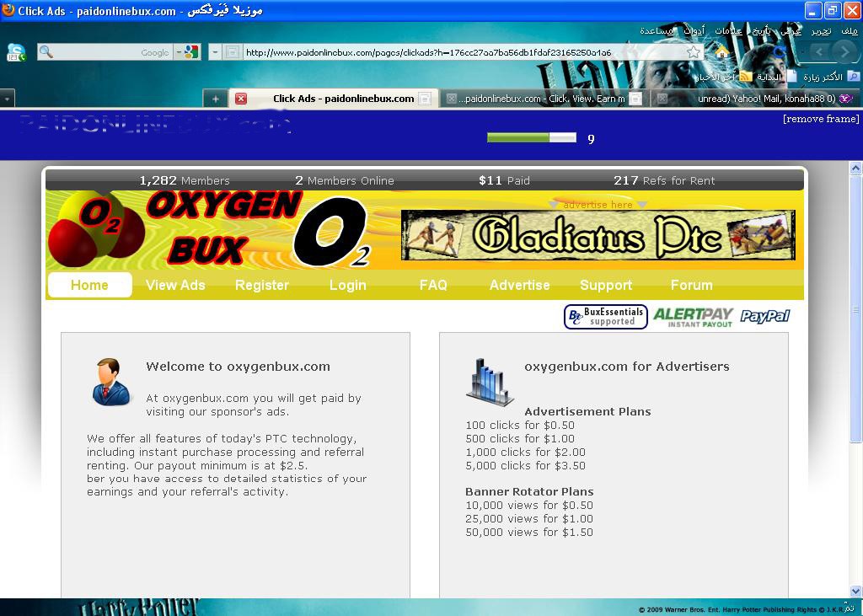Viewport: 863px width, 616px height.
Task: Click the green ad timer progress bar
Action: [531, 137]
